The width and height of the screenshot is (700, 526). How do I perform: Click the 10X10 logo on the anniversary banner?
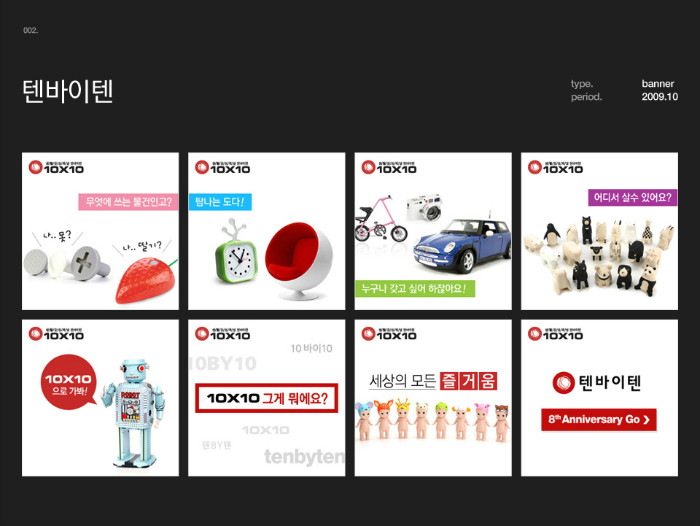[555, 334]
